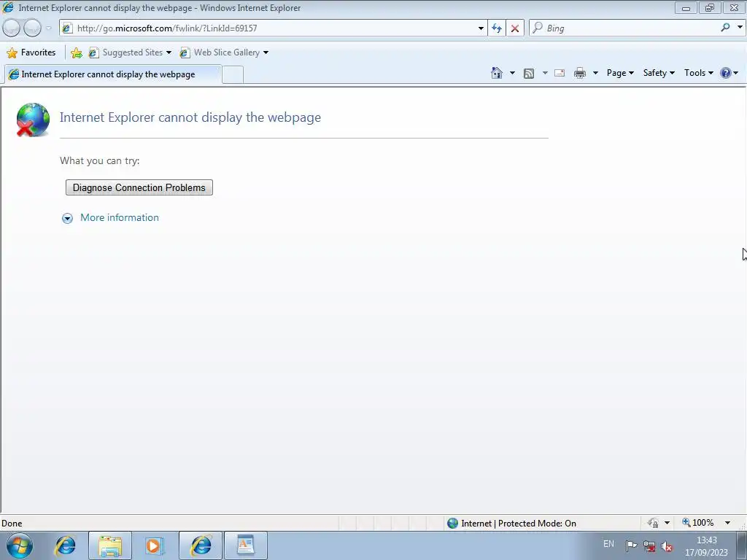The image size is (747, 560).
Task: Click the More information link
Action: tap(120, 217)
